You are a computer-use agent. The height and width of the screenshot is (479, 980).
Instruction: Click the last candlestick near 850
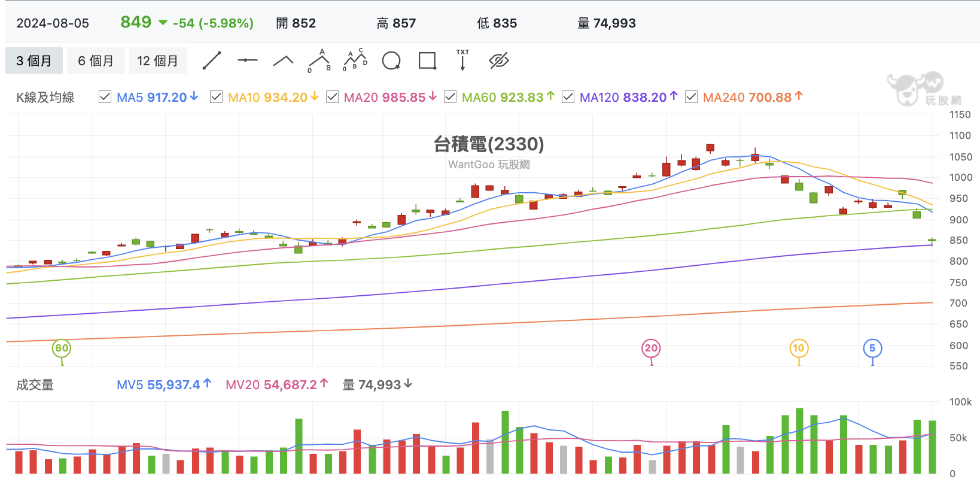coord(932,241)
